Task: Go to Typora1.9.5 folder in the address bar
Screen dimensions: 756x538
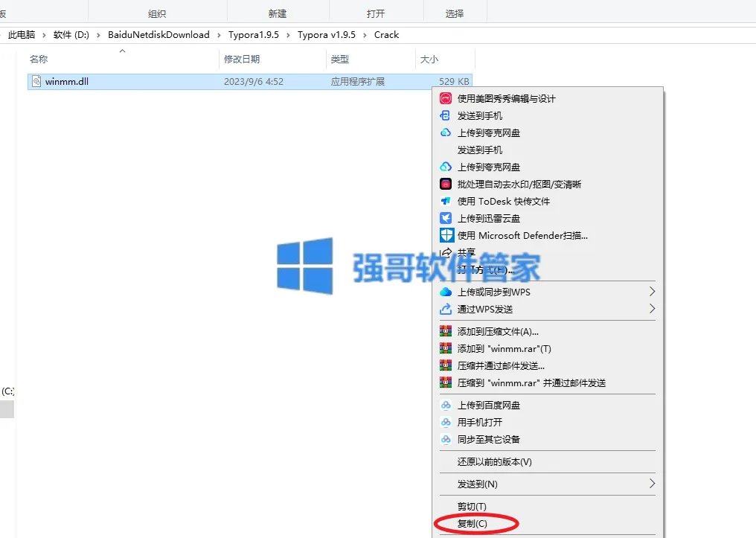Action: [254, 35]
